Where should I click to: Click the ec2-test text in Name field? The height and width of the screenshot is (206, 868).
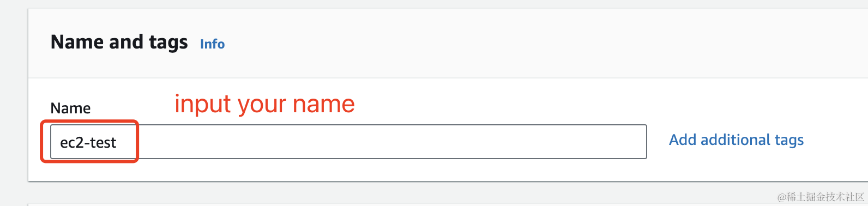coord(88,143)
